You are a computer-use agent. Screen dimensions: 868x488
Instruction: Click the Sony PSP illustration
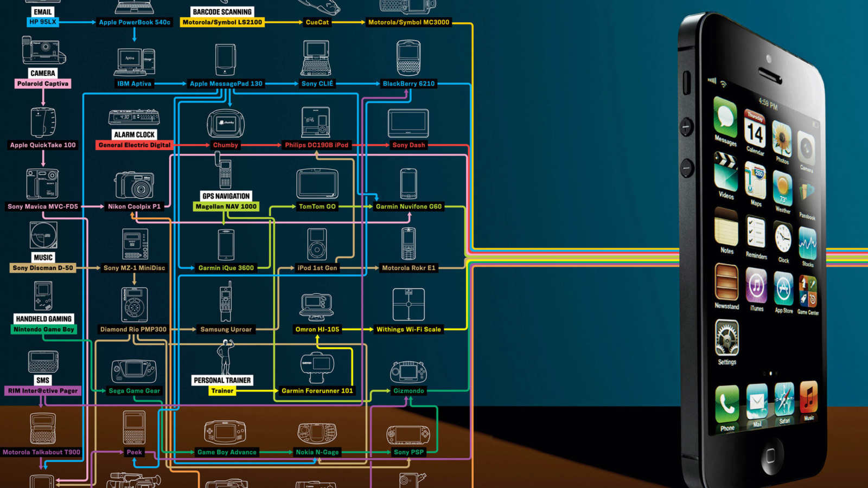pyautogui.click(x=409, y=435)
